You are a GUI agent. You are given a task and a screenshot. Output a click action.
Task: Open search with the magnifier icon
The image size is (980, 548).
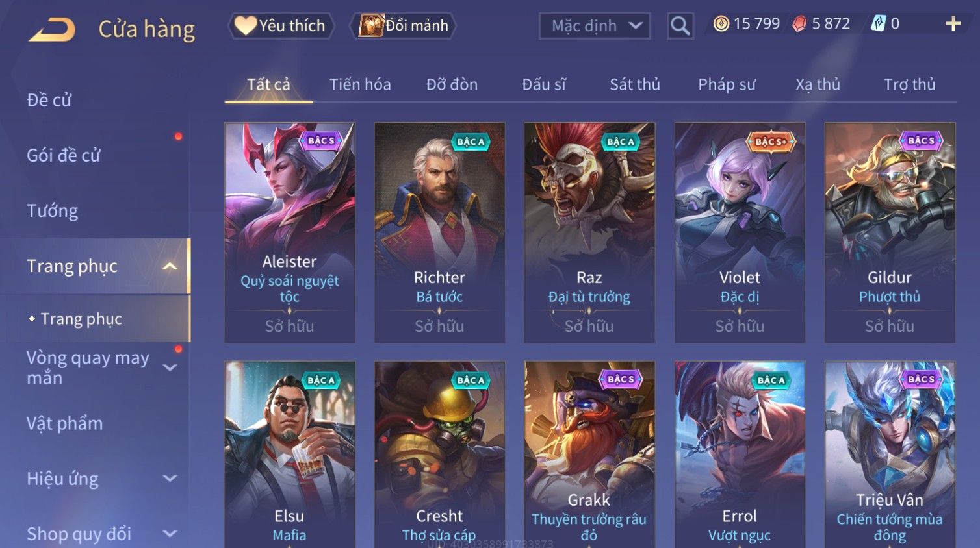680,26
